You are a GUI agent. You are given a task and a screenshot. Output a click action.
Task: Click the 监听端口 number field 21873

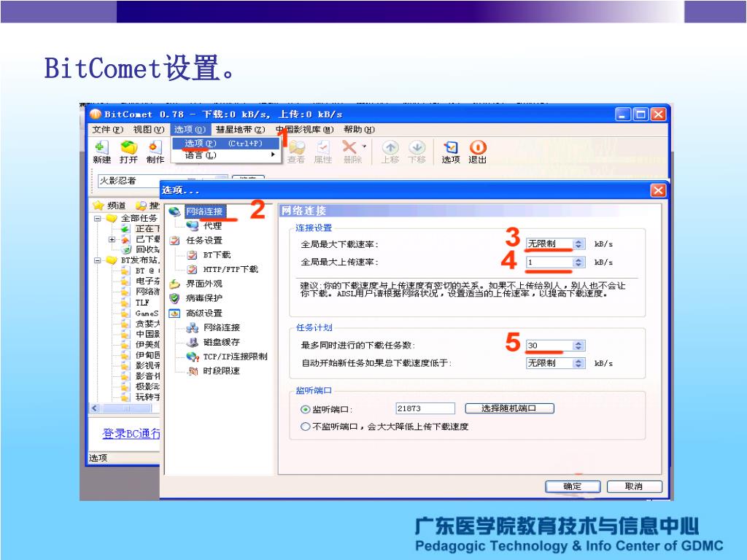(425, 408)
